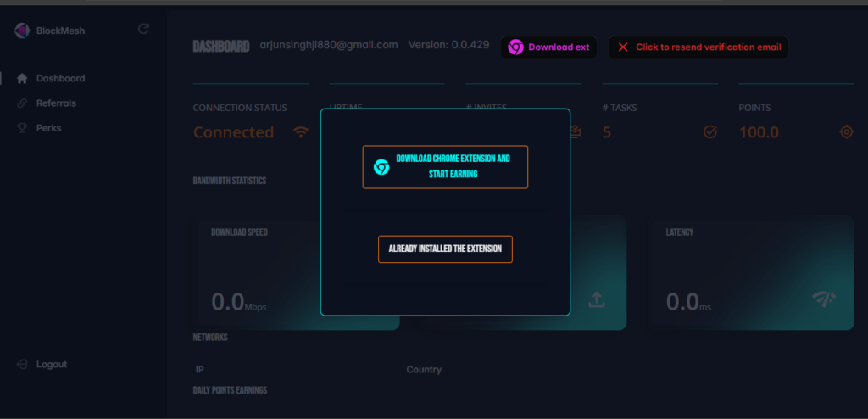Viewport: 868px width, 419px height.
Task: Click the Daily Points Earnings heading
Action: coord(230,390)
